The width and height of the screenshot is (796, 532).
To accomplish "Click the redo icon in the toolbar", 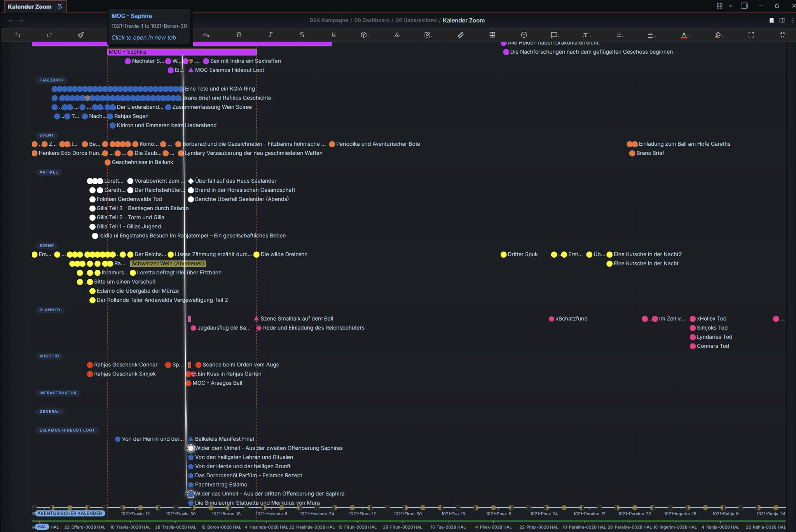I will click(49, 35).
